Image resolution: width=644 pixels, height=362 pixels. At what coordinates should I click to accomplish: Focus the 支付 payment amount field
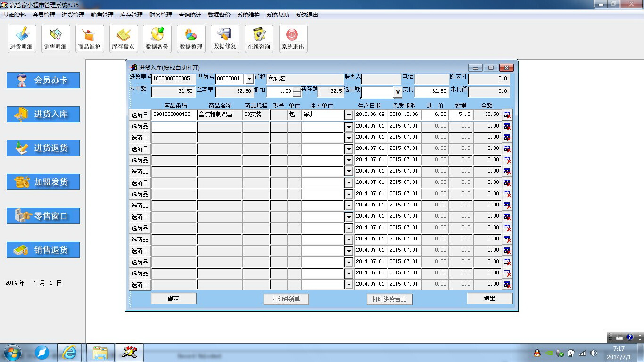[x=432, y=92]
